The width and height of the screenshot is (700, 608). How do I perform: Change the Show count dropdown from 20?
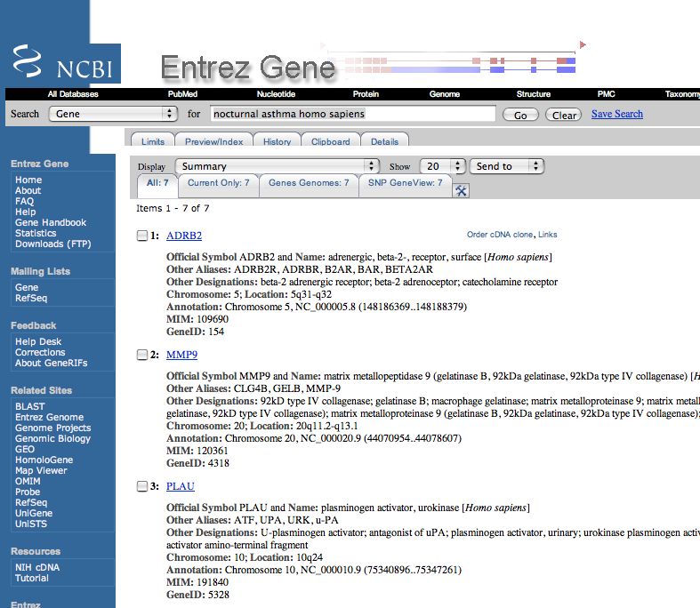[443, 166]
